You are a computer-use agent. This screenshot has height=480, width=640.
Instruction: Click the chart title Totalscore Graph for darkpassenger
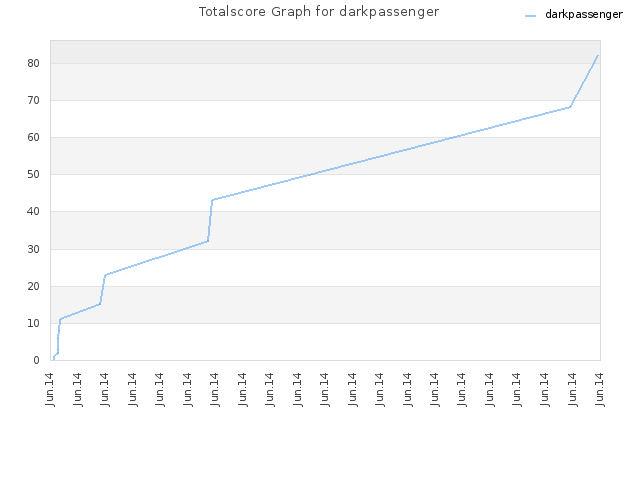point(319,12)
